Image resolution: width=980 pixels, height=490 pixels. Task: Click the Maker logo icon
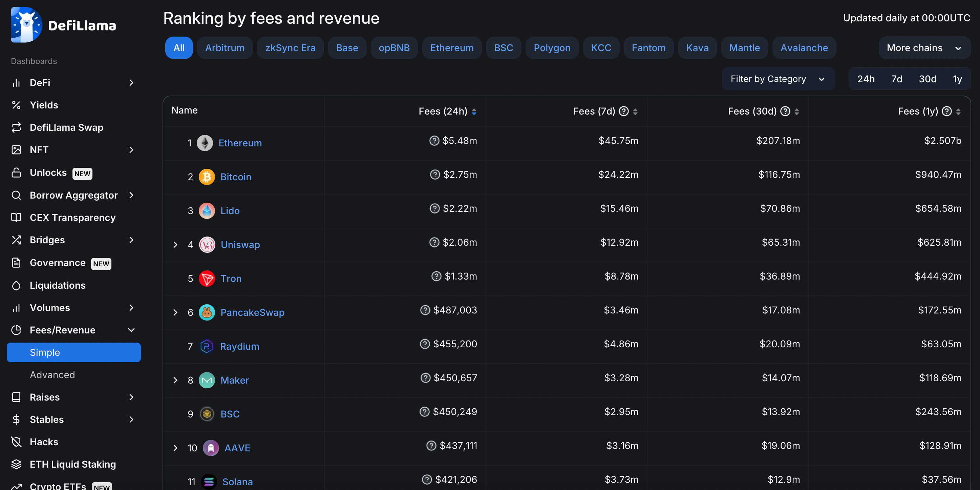pos(207,380)
